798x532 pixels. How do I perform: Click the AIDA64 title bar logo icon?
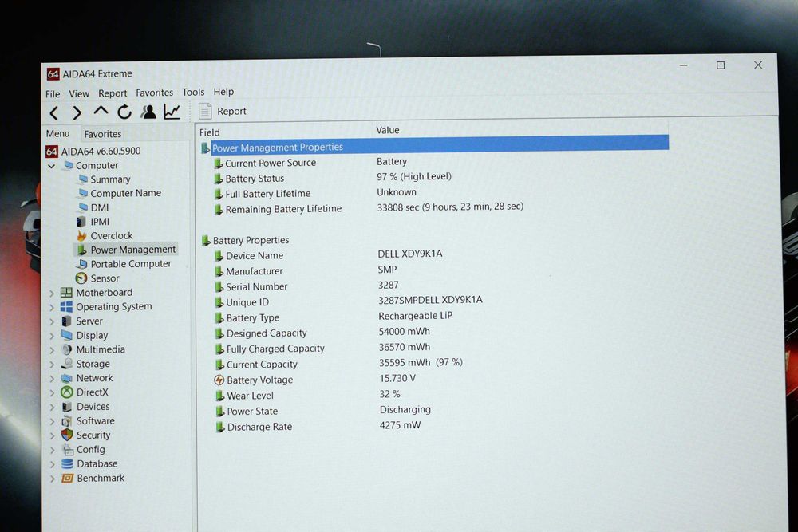(53, 74)
